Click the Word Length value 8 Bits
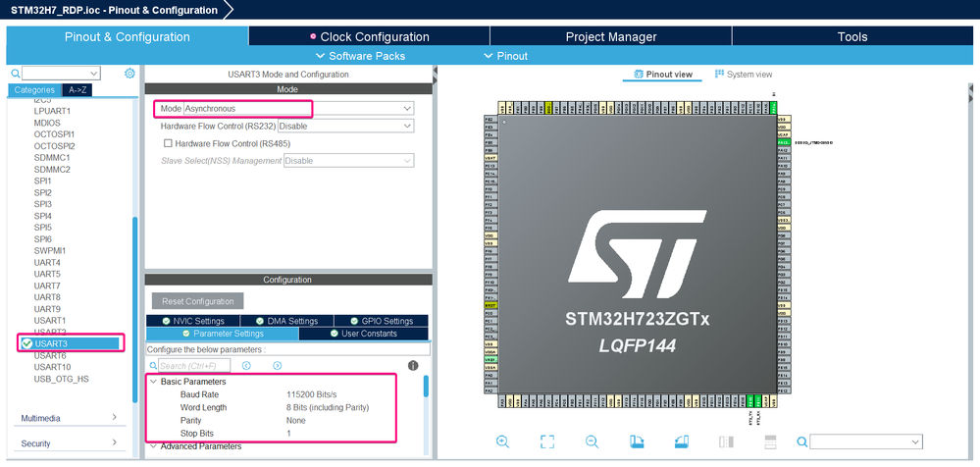Image resolution: width=980 pixels, height=467 pixels. click(x=328, y=407)
